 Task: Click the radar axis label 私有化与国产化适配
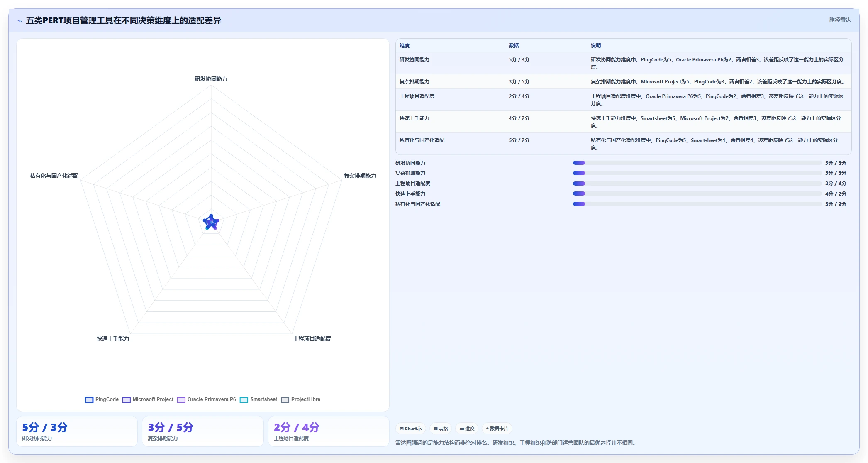click(x=54, y=176)
